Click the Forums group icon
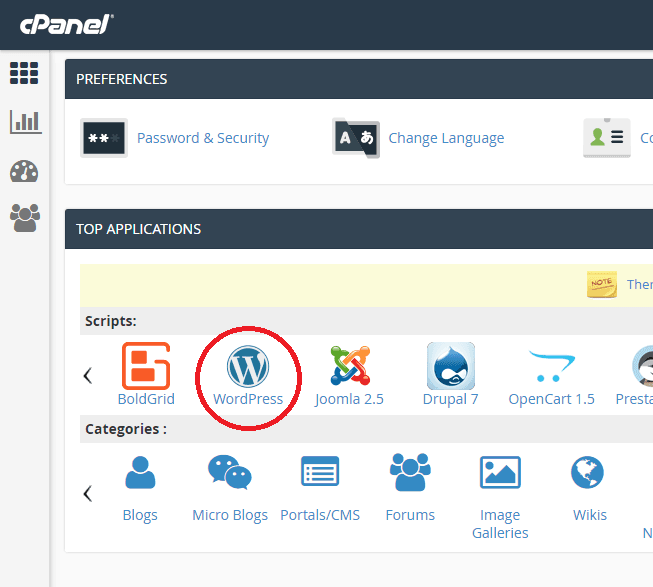The width and height of the screenshot is (653, 587). (410, 472)
